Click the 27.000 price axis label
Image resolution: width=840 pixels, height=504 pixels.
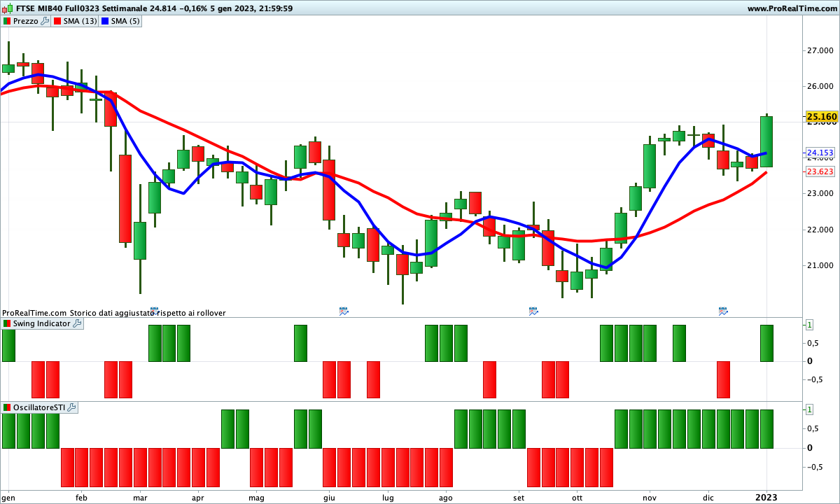point(821,50)
